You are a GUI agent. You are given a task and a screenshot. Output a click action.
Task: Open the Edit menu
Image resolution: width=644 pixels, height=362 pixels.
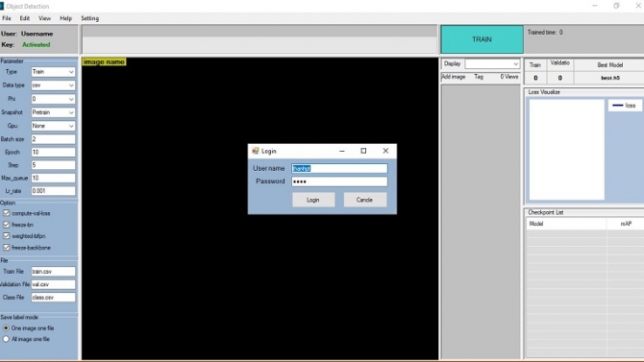(25, 18)
